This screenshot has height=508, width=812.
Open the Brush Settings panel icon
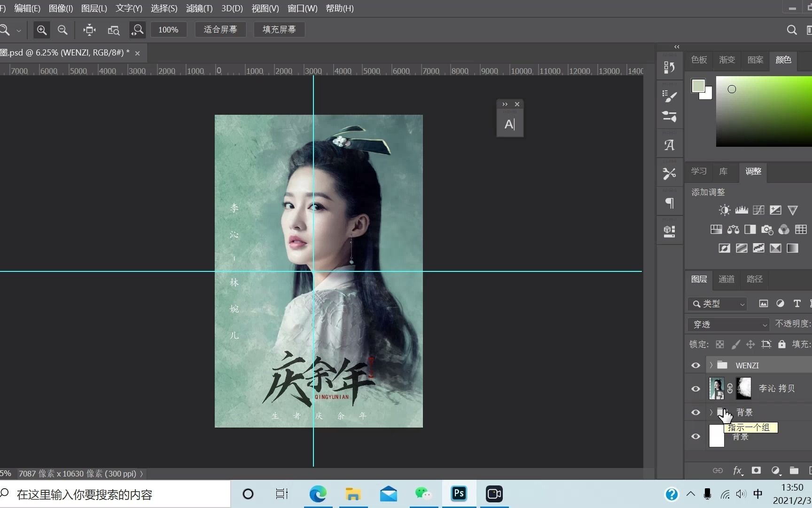click(669, 96)
